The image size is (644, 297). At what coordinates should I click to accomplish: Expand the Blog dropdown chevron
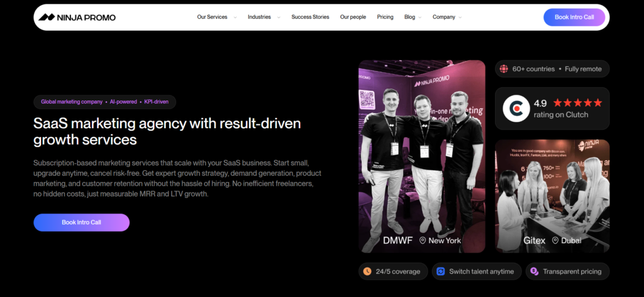(x=419, y=17)
